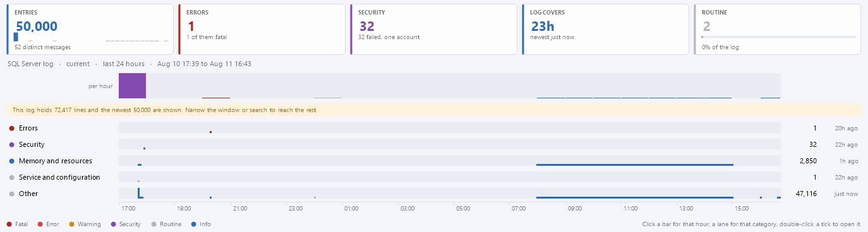Click the 01:00 time axis label
Screen dimensions: 868x232
(x=351, y=208)
